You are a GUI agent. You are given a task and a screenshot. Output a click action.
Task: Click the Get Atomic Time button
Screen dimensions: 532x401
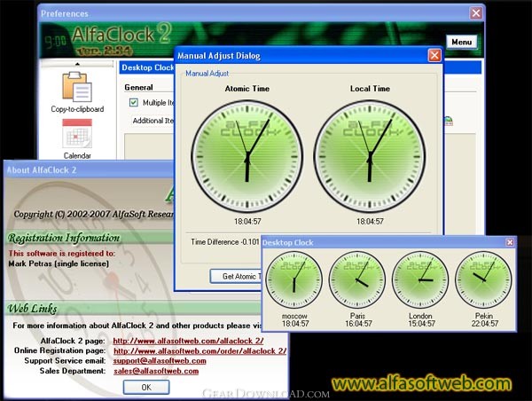point(236,277)
